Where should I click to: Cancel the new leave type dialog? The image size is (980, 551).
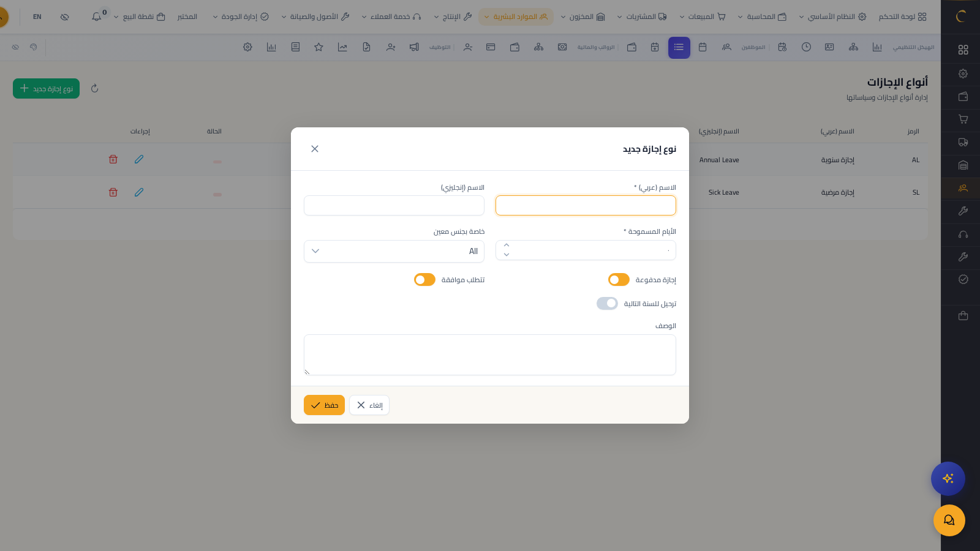point(369,405)
